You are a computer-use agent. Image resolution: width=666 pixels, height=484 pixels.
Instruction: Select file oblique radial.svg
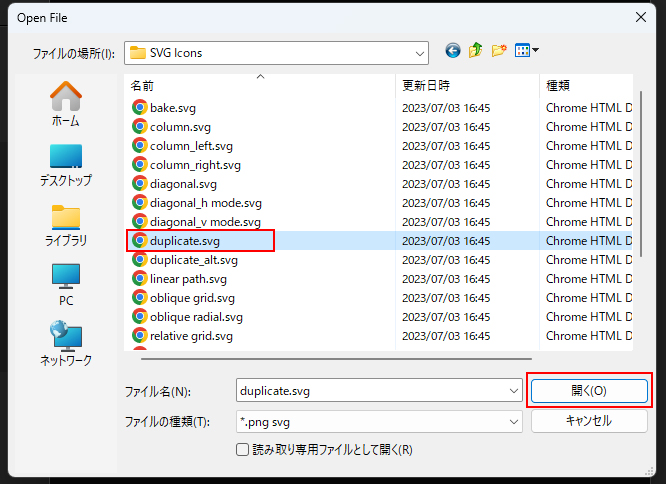197,317
